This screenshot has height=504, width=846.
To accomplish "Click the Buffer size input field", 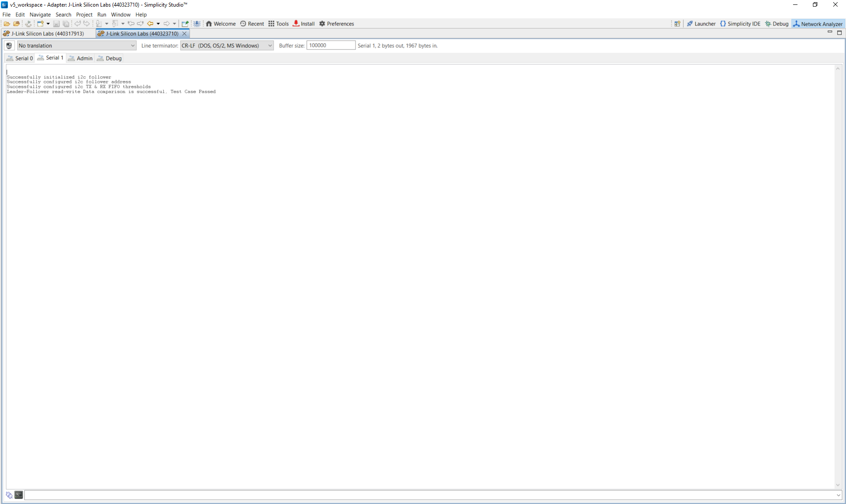I will click(330, 45).
